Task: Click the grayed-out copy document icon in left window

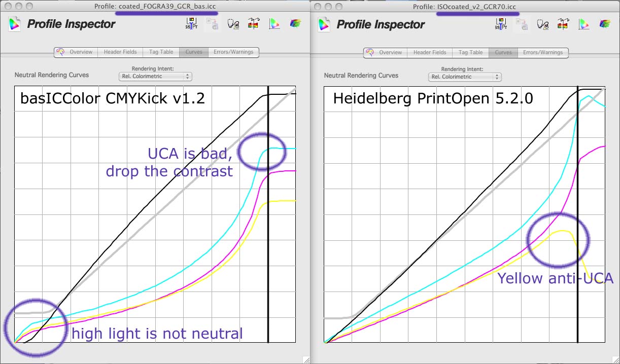Action: pos(212,24)
